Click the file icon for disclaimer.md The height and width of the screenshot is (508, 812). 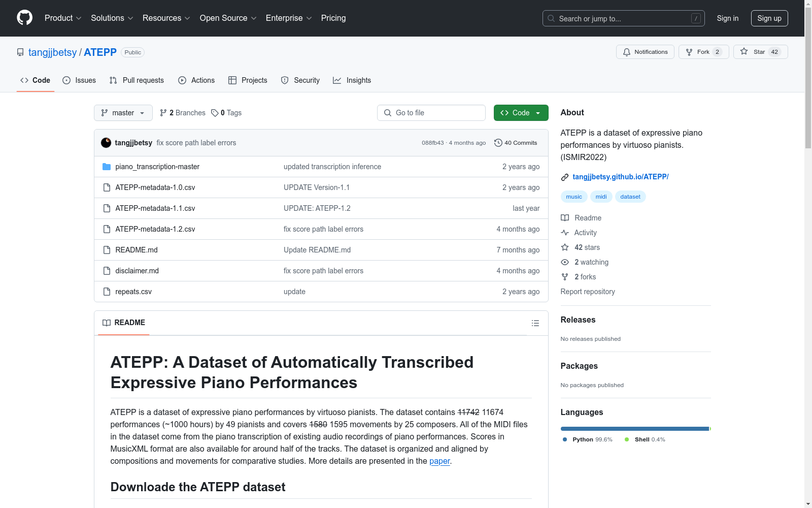107,271
